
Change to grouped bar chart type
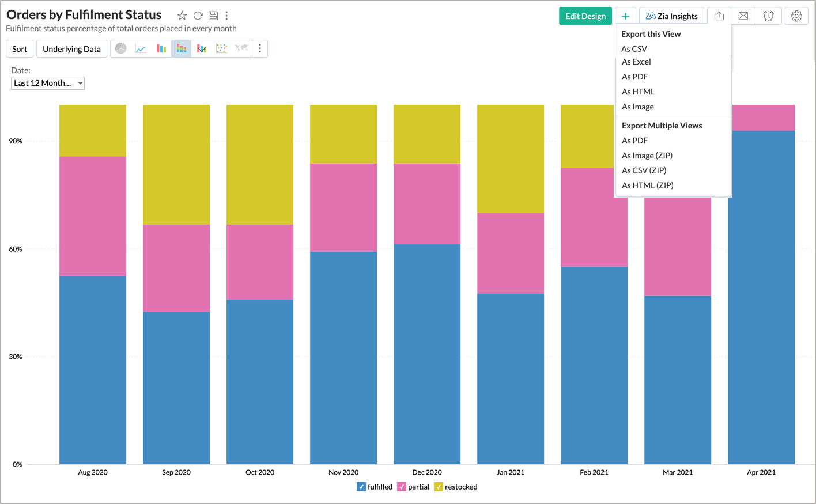[x=161, y=49]
